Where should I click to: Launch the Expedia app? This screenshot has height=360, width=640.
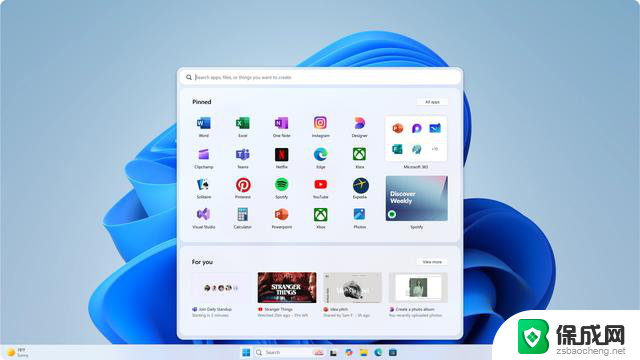[360, 185]
